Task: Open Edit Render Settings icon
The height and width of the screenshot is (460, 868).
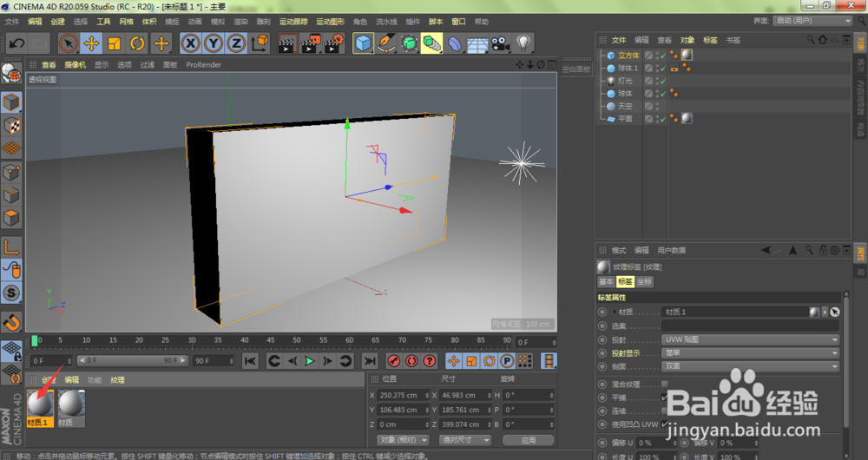Action: coord(334,43)
